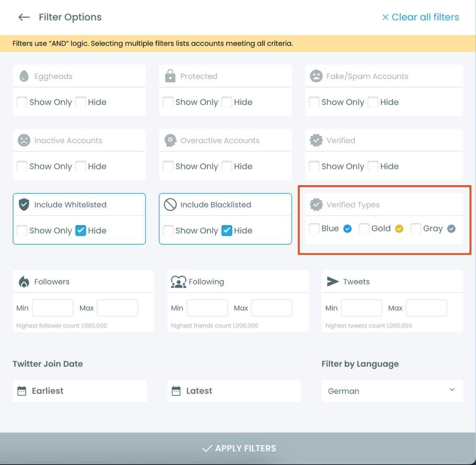Click the Clear all filters link
This screenshot has height=465, width=476.
coord(420,17)
